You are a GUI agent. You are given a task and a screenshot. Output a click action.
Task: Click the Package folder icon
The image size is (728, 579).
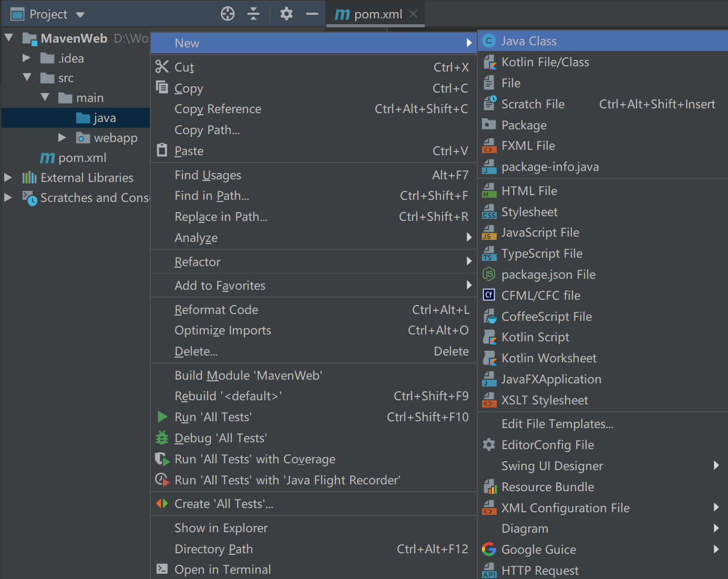pos(489,124)
